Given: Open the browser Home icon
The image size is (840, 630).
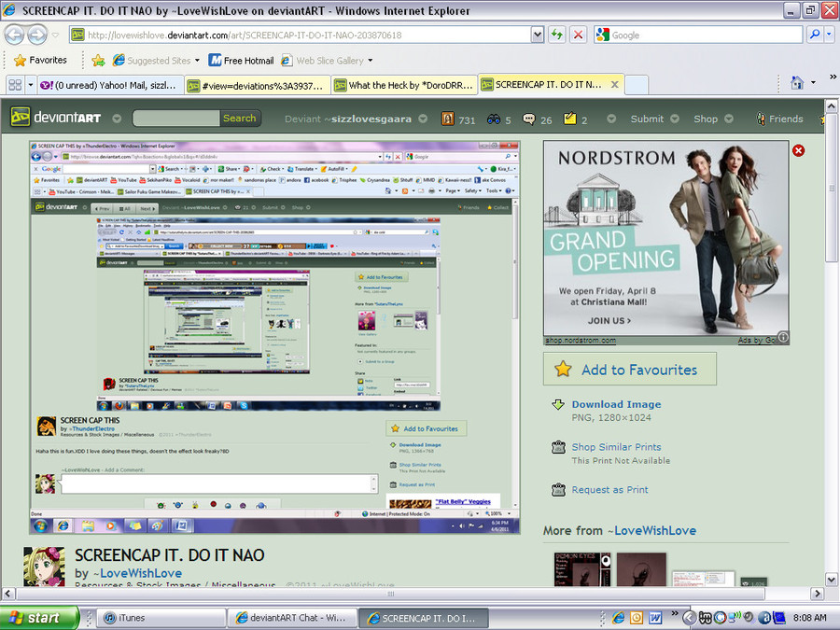Looking at the screenshot, I should pyautogui.click(x=797, y=83).
